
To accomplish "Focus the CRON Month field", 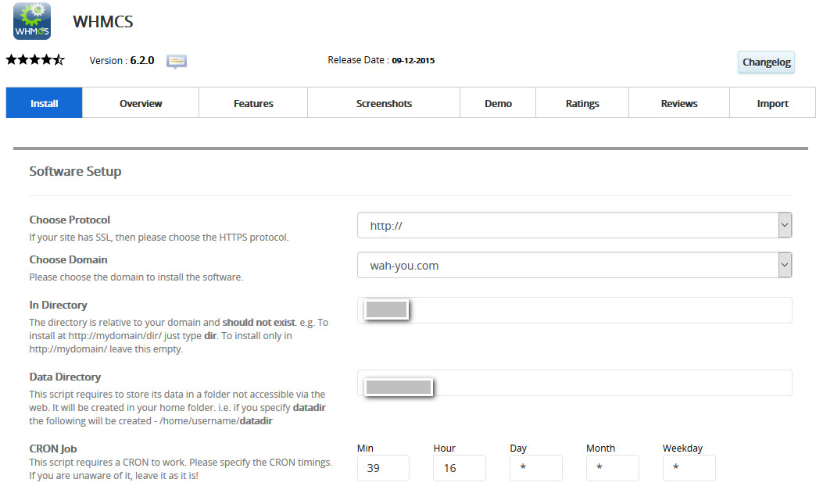I will coord(613,468).
